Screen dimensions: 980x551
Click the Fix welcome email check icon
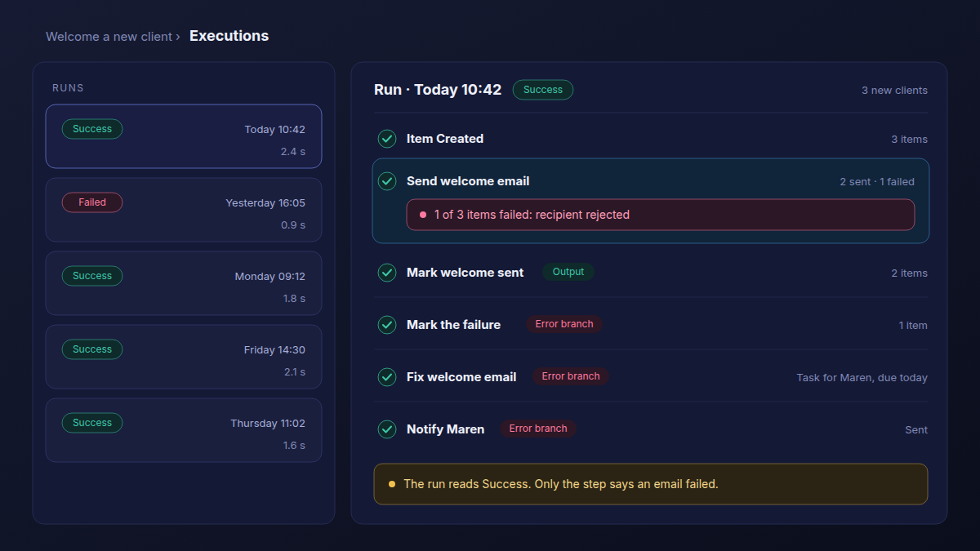click(387, 377)
